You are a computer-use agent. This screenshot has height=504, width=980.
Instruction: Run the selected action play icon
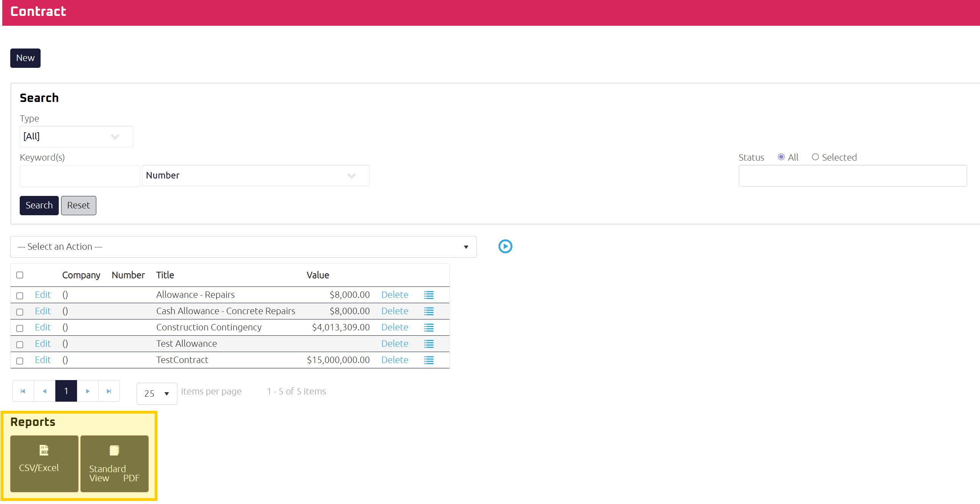click(505, 246)
